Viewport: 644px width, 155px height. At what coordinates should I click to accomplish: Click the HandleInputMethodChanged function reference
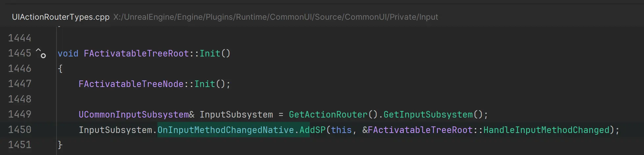click(x=546, y=130)
